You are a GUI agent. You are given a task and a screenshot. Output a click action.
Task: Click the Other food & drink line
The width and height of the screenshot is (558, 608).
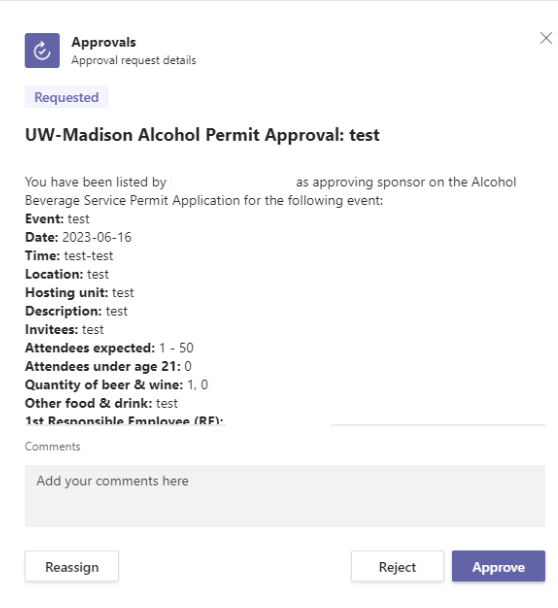pyautogui.click(x=101, y=403)
